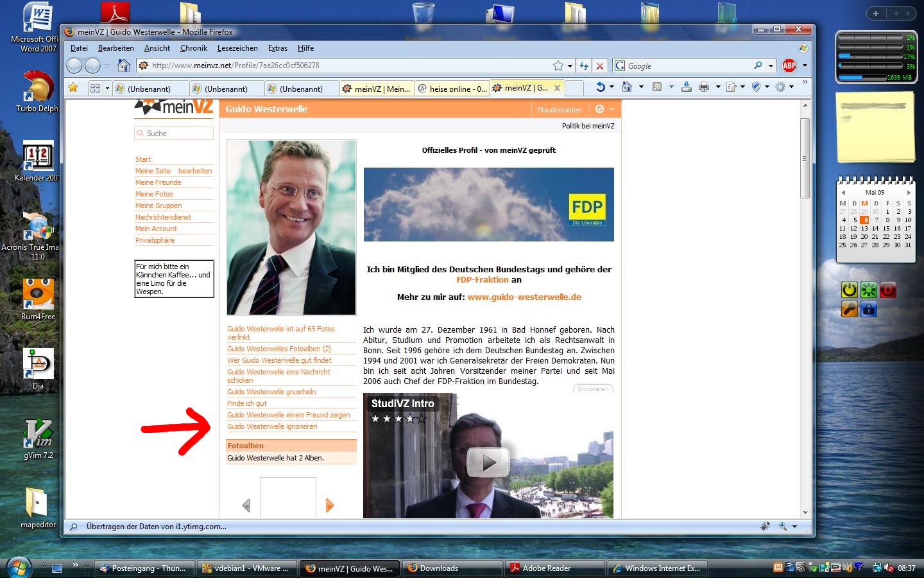Expand the tab group dropdown arrow
This screenshot has height=578, width=924.
[107, 88]
